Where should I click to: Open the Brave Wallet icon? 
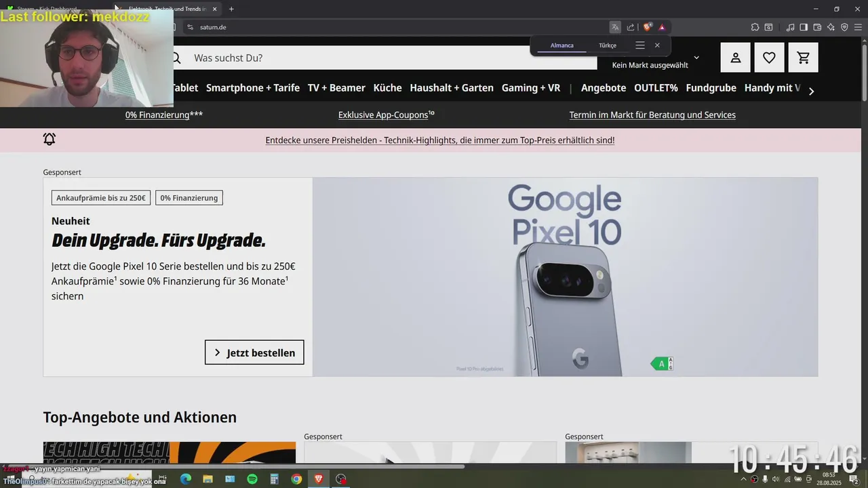click(817, 27)
